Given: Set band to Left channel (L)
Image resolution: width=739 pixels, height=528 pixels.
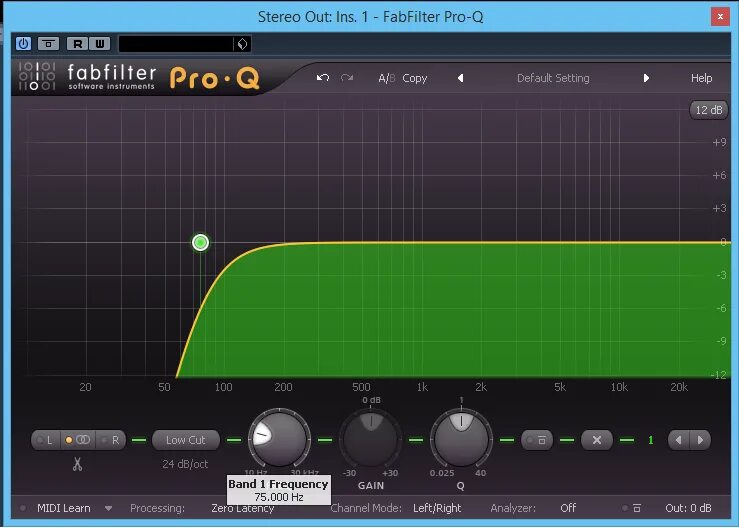Looking at the screenshot, I should point(46,440).
